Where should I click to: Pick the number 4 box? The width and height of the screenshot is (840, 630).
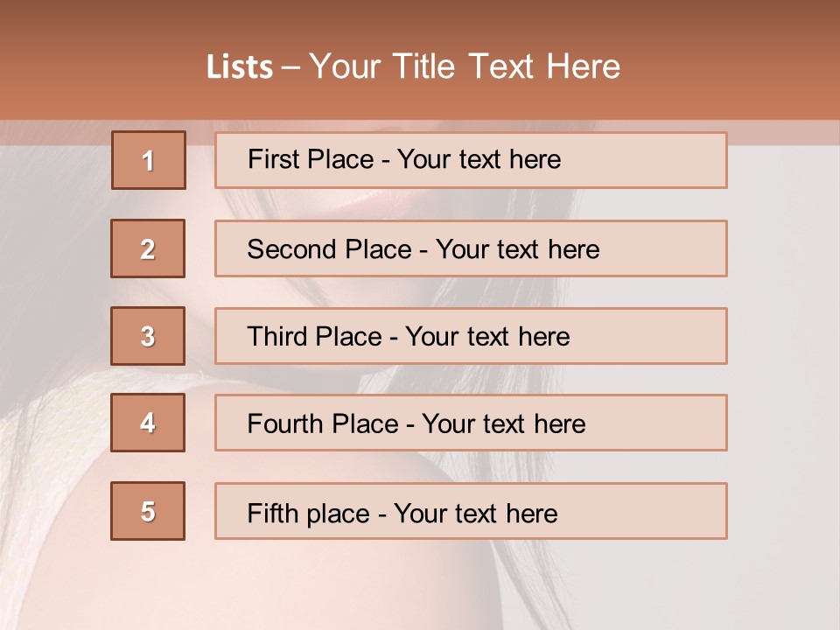(148, 423)
